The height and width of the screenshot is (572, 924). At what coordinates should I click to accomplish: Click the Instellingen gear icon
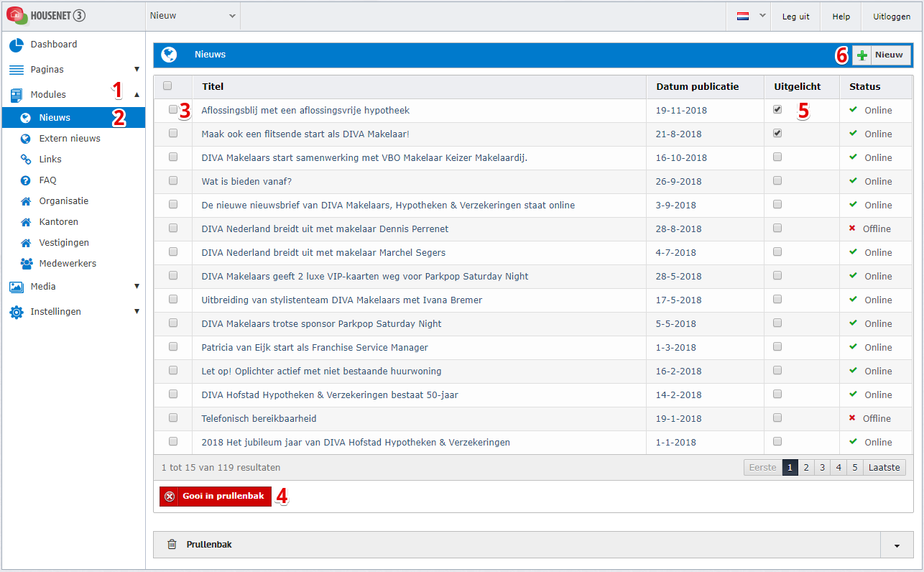[16, 312]
